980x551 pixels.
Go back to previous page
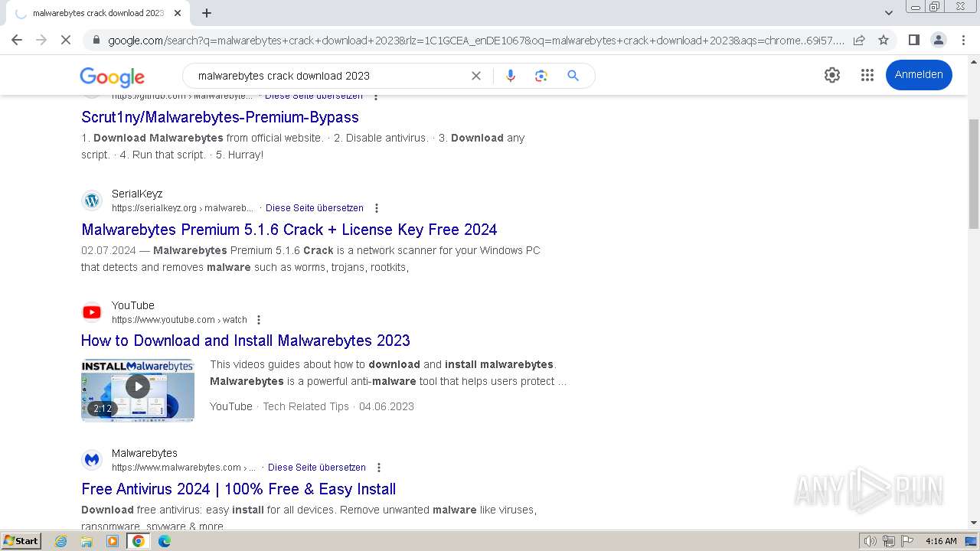(x=17, y=40)
